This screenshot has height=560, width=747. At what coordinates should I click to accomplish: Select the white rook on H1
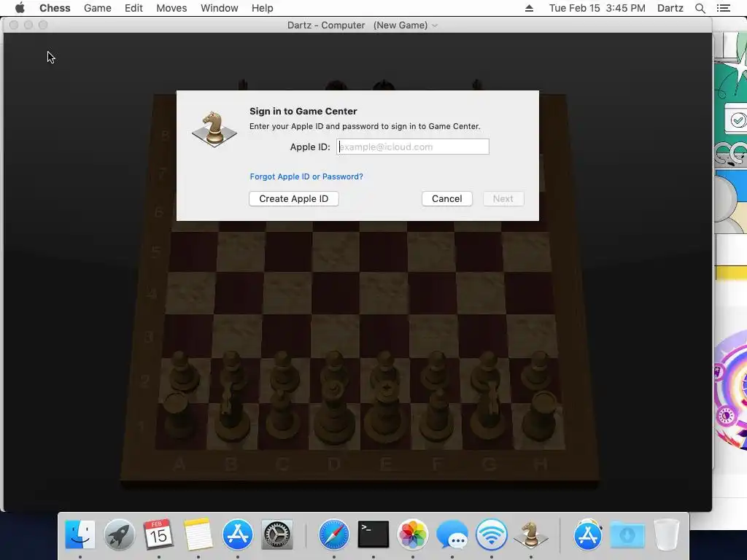click(x=541, y=416)
